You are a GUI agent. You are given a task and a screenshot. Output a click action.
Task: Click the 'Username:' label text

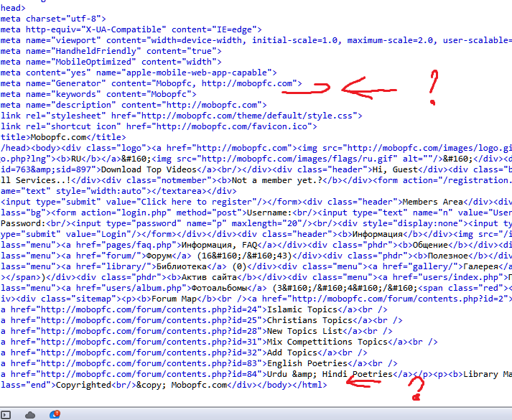(269, 213)
